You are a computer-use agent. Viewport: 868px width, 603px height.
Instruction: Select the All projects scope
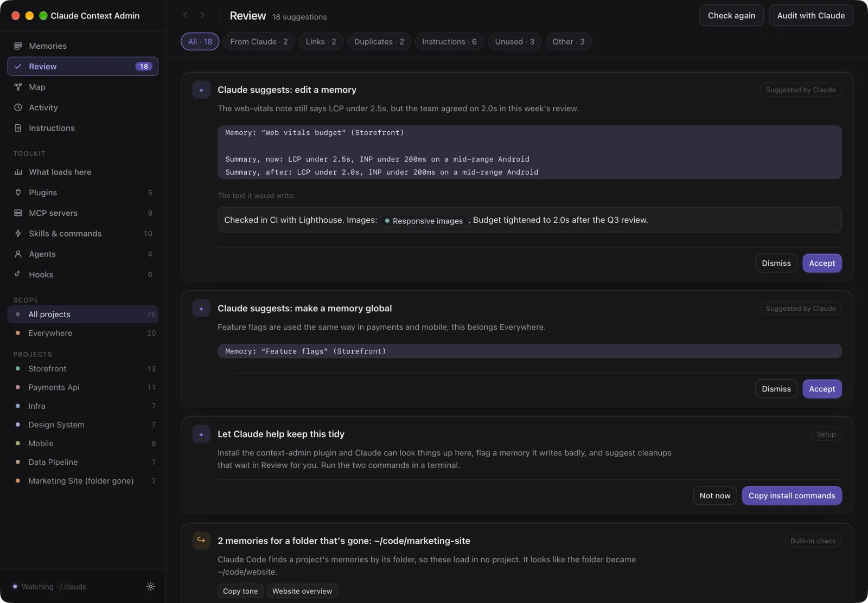(83, 315)
